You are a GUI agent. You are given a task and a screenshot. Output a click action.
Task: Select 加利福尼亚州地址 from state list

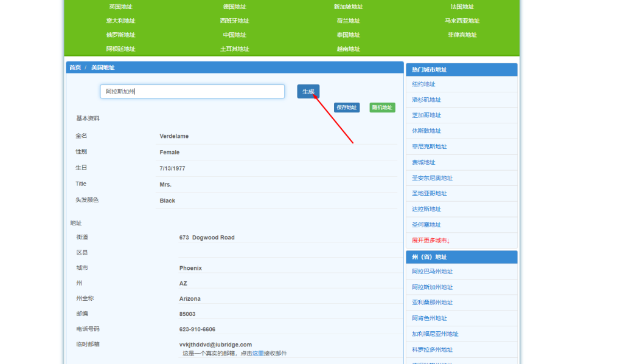435,334
